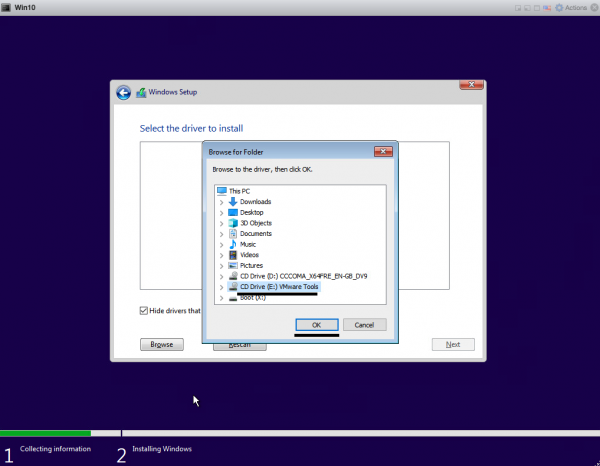Click the 3D Objects folder icon
The height and width of the screenshot is (466, 600).
[233, 223]
